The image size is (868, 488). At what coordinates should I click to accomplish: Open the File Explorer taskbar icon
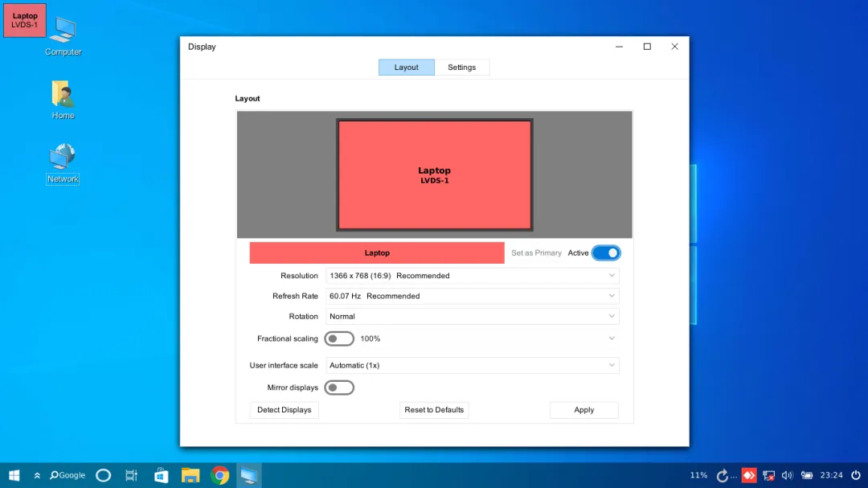point(190,475)
